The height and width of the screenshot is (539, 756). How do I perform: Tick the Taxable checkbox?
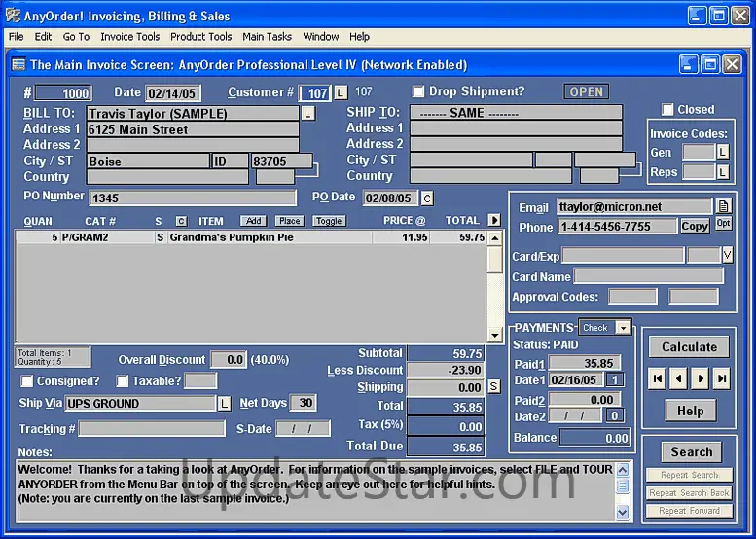(123, 381)
